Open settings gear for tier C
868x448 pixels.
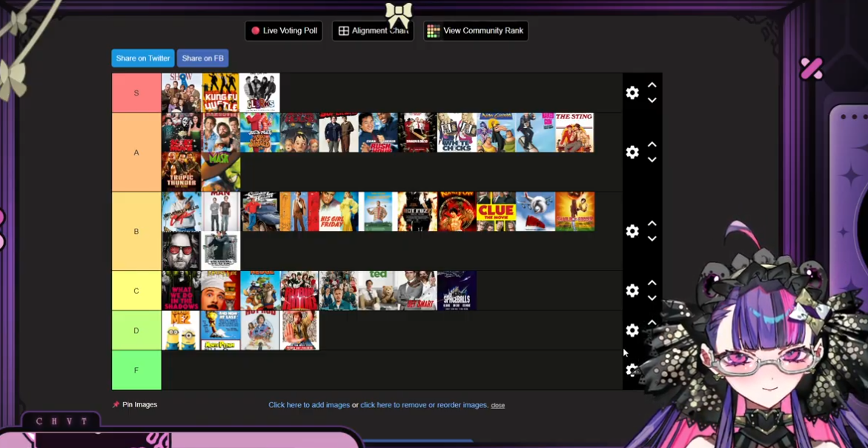(x=632, y=290)
